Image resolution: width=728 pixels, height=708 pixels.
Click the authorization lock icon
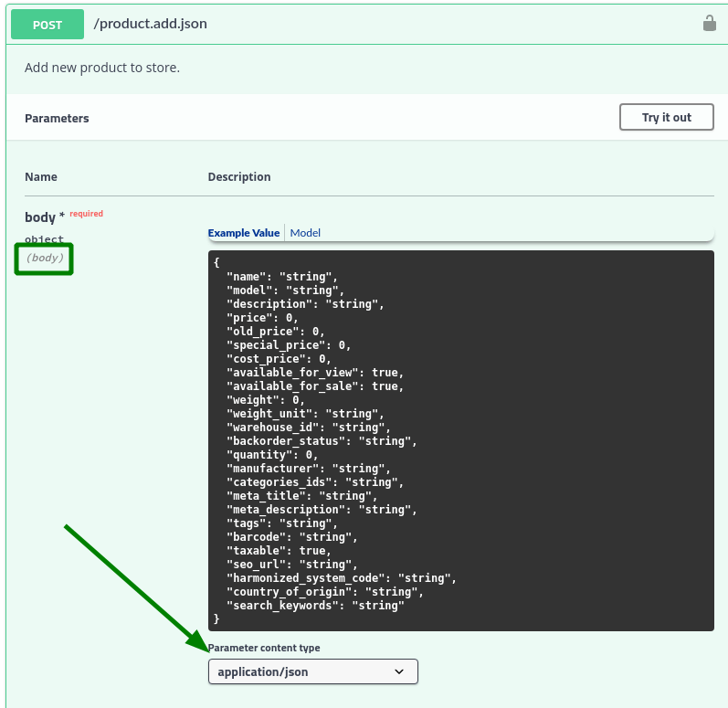pyautogui.click(x=709, y=23)
